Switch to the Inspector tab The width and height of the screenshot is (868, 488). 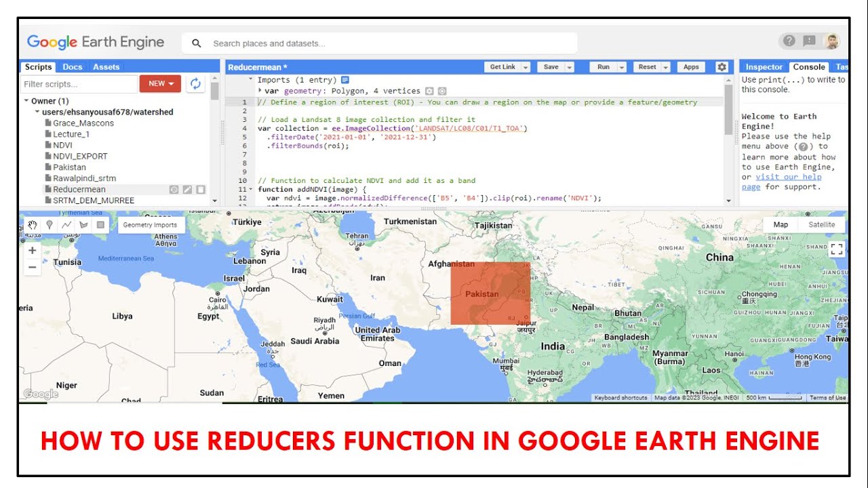click(x=764, y=67)
